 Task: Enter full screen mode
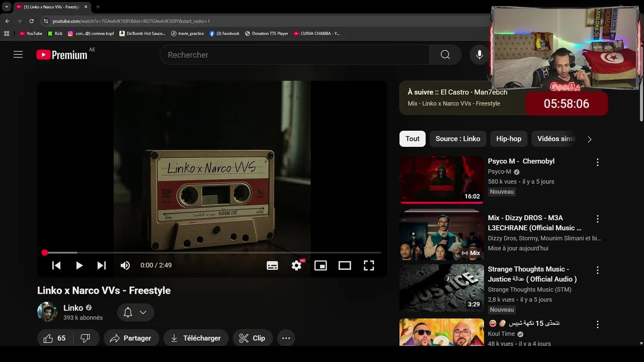(x=369, y=265)
